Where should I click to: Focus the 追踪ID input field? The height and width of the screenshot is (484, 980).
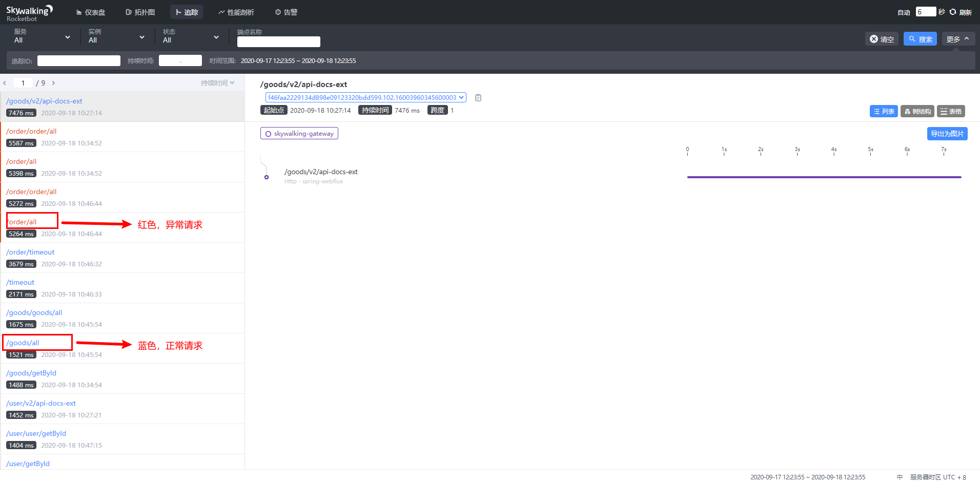(79, 61)
